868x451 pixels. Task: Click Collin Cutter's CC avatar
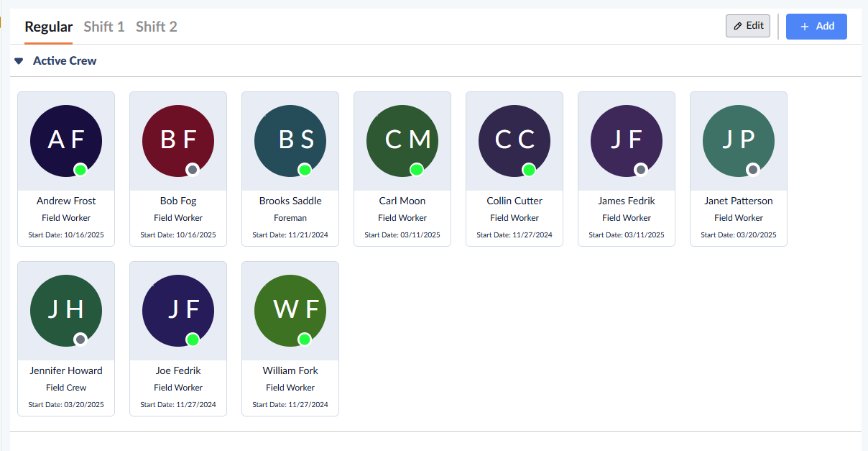514,141
